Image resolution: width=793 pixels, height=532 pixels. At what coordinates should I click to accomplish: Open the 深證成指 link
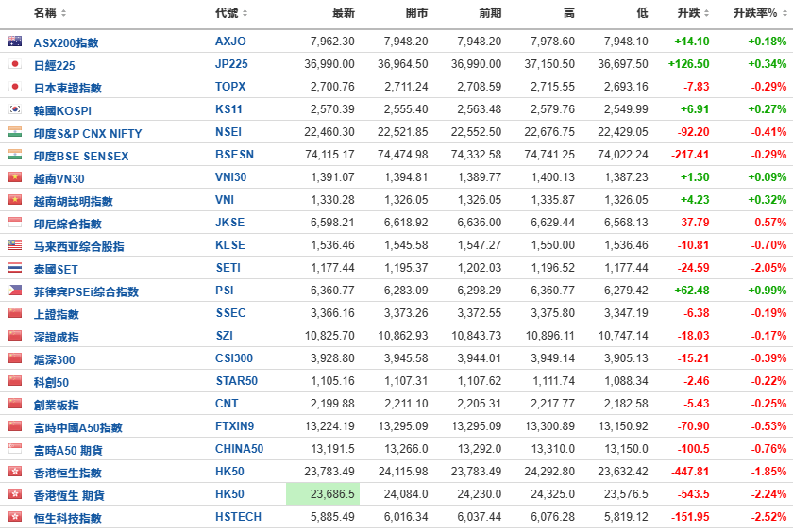click(x=56, y=337)
